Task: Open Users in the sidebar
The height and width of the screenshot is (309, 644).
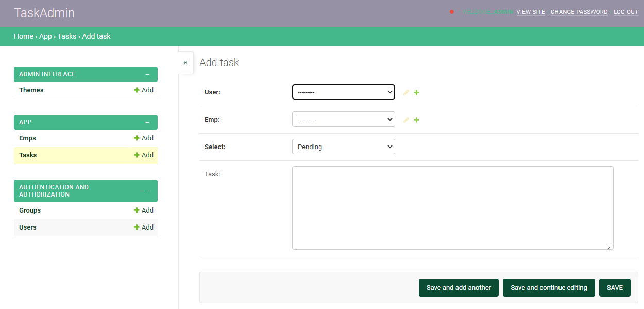Action: (28, 227)
